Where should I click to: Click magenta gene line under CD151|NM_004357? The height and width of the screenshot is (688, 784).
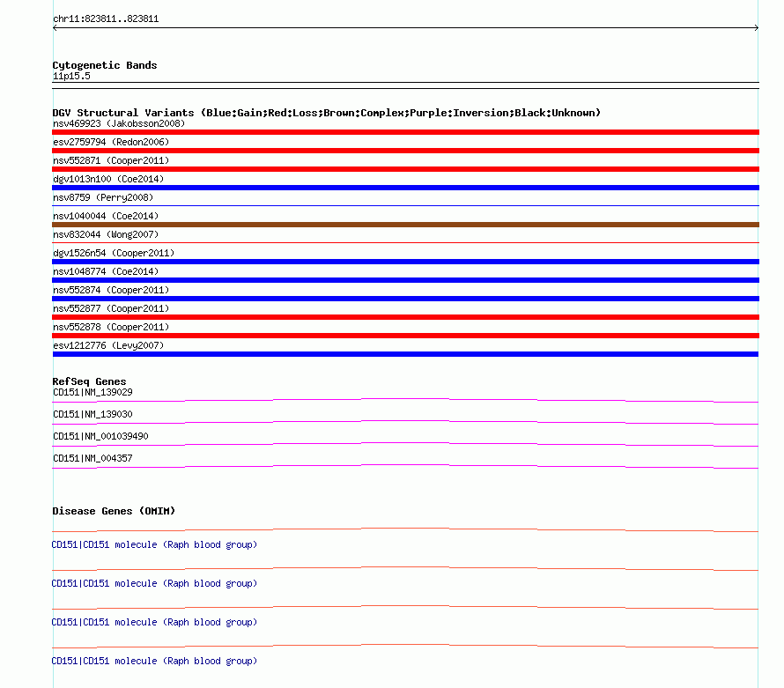pos(405,467)
